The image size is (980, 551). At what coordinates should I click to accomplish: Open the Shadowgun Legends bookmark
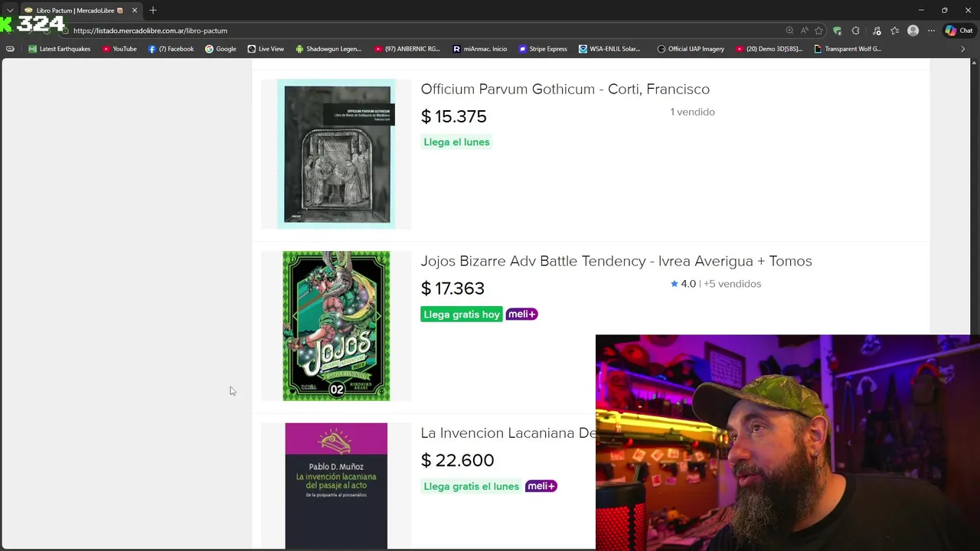(328, 49)
